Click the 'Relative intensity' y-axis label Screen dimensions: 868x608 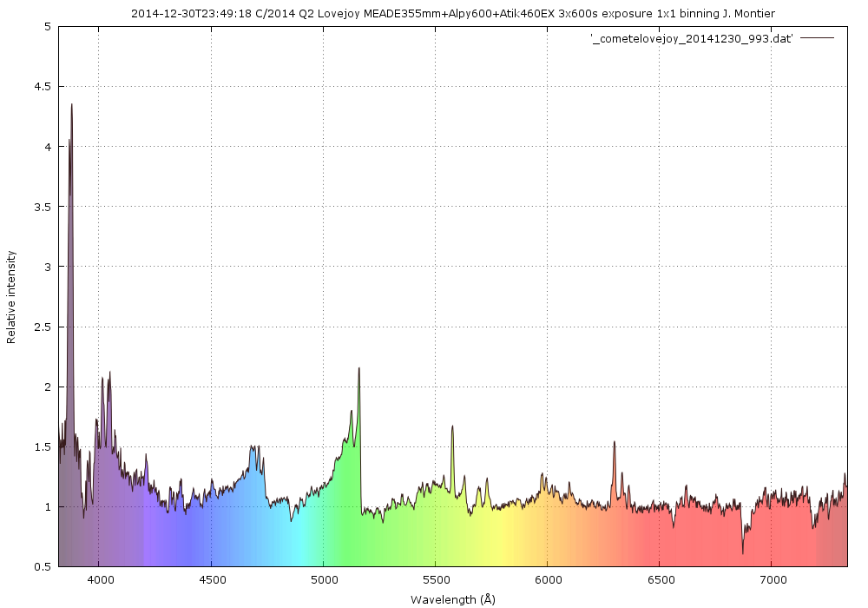tap(11, 297)
